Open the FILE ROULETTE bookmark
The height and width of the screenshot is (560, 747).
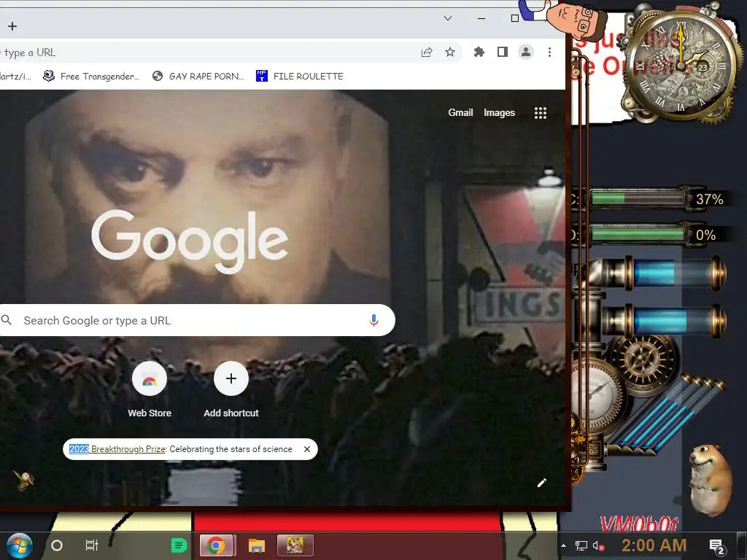300,76
